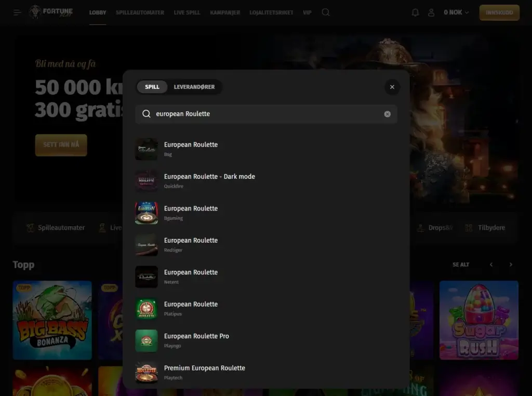
Task: Open the Bsg European Roulette thumbnail
Action: tap(146, 149)
